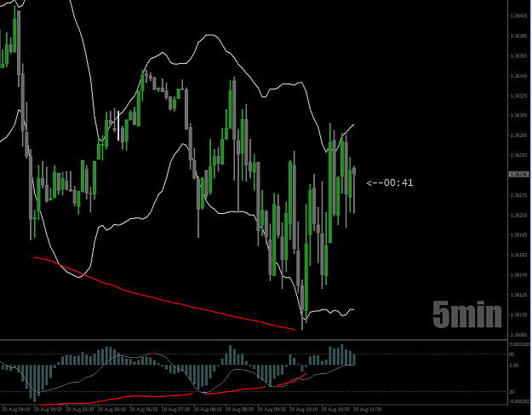Click the "20 Aug 09:30" time label
This screenshot has width=532, height=415.
tap(272, 410)
